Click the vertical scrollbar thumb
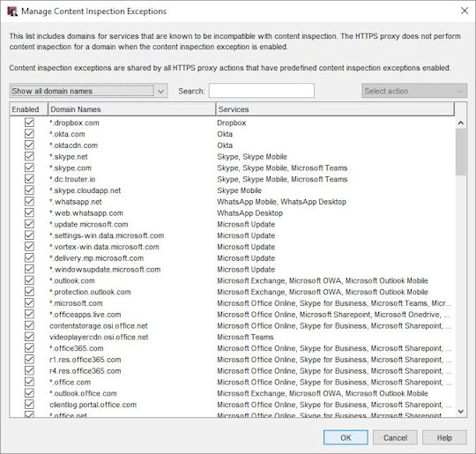This screenshot has width=476, height=454. point(460,152)
